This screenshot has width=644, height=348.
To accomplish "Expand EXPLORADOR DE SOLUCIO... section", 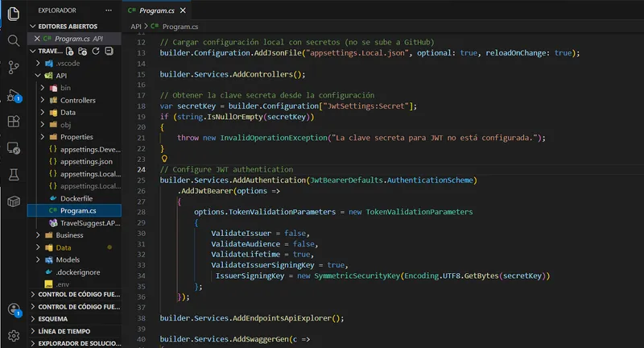I will point(76,343).
